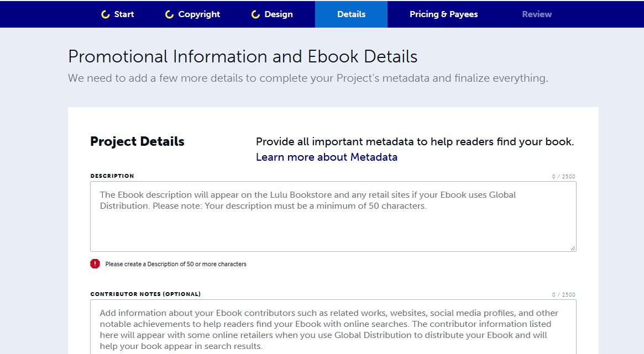Click the red error icon below the Description box
Screen dimensions: 644x354
point(95,263)
